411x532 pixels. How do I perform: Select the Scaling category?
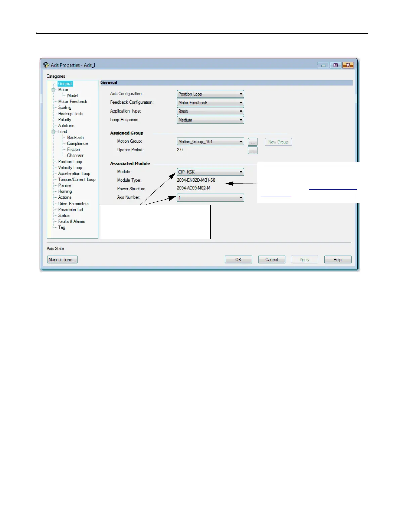(65, 108)
